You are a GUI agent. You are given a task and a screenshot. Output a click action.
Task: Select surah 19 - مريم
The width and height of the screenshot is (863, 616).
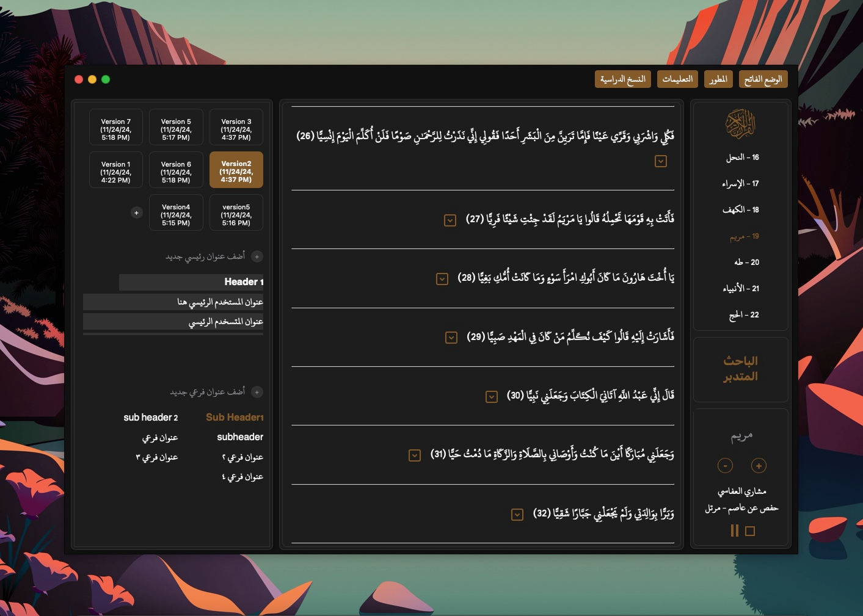(x=744, y=236)
